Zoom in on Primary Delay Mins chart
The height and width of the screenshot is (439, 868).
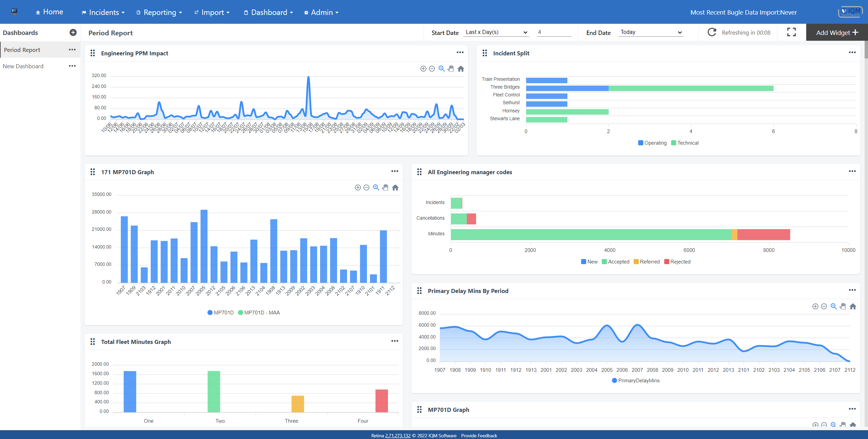click(x=815, y=307)
